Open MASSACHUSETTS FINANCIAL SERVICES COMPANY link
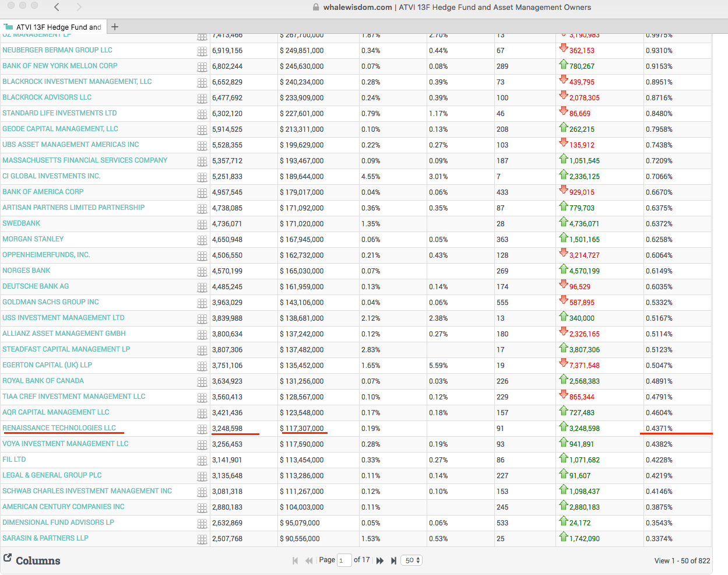 pos(85,160)
